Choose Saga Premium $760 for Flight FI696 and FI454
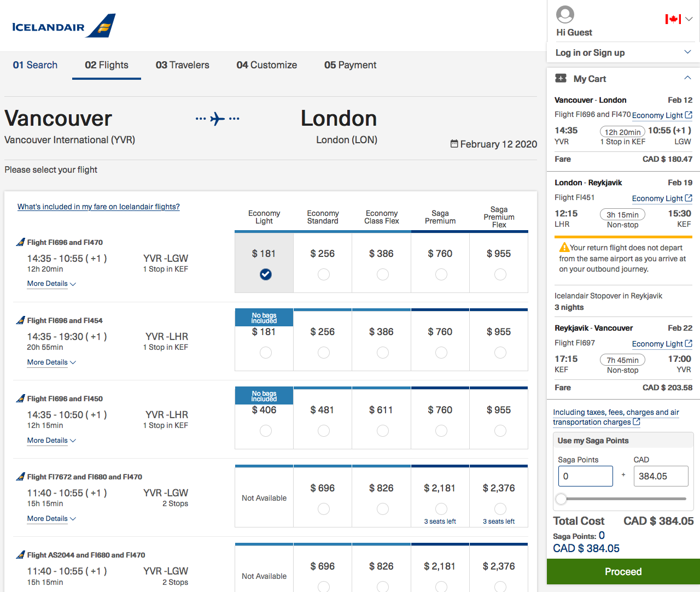 (x=441, y=353)
